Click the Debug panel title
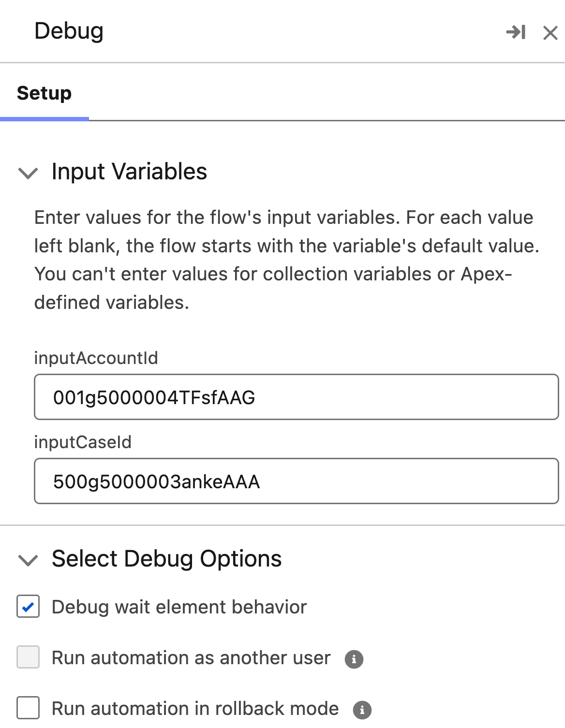The height and width of the screenshot is (728, 565). (x=69, y=31)
